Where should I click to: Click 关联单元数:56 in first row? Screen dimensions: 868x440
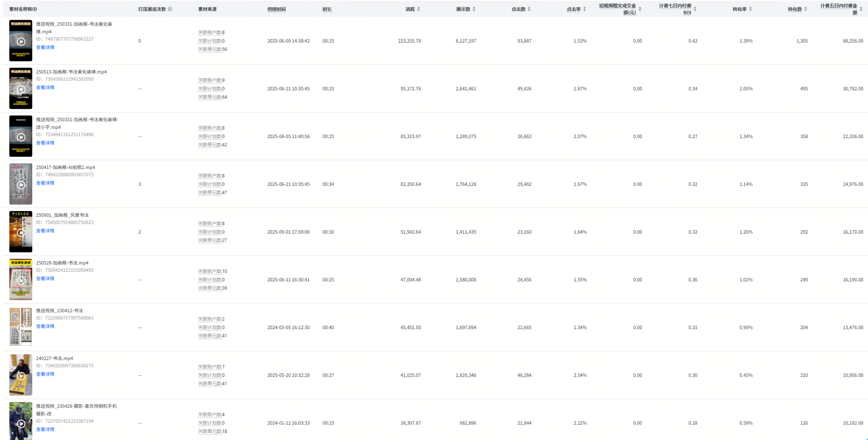[x=212, y=49]
